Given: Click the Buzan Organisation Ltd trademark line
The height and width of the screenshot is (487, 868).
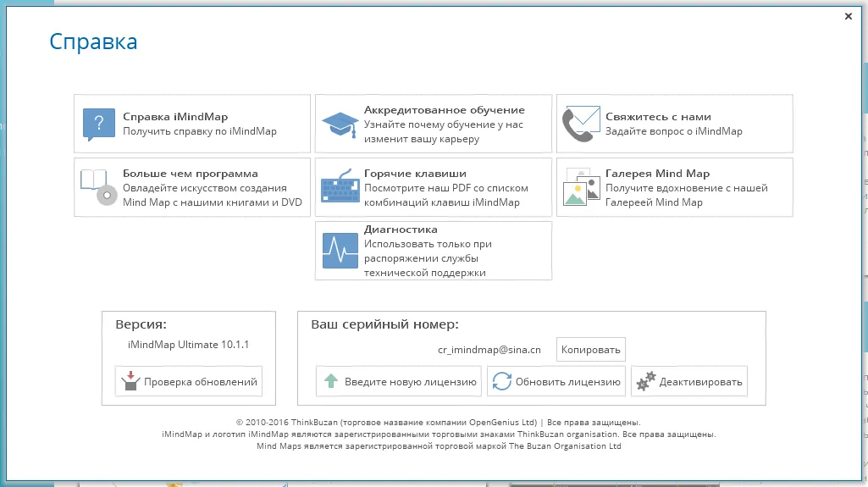Looking at the screenshot, I should [439, 446].
